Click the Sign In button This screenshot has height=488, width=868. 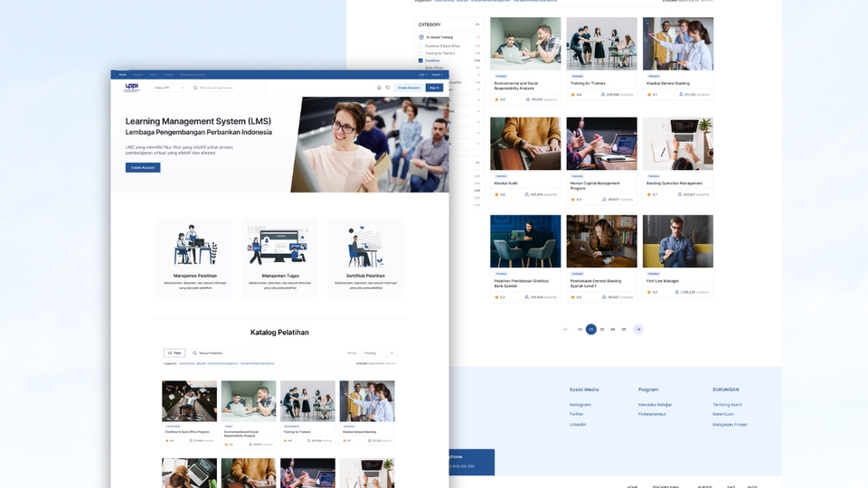(435, 88)
